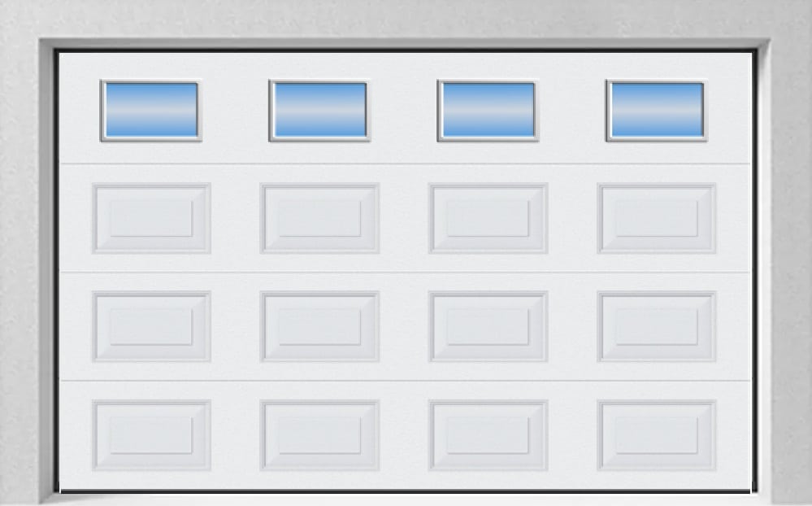Screen dimensions: 812x506
Task: Select the rightmost raised panel in the second row
Action: (x=657, y=218)
